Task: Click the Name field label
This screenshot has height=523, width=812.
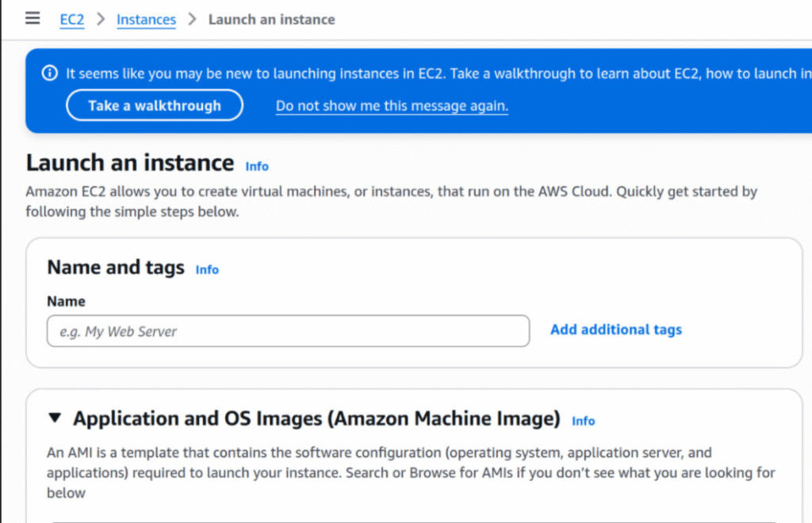Action: point(67,301)
